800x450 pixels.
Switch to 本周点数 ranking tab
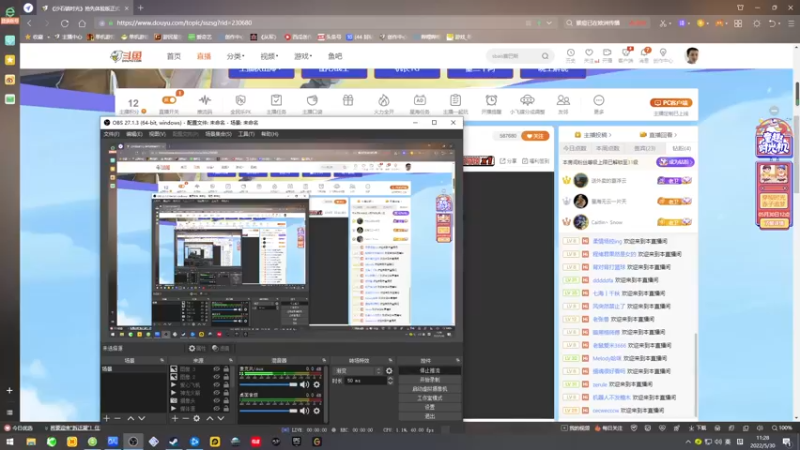[x=607, y=148]
